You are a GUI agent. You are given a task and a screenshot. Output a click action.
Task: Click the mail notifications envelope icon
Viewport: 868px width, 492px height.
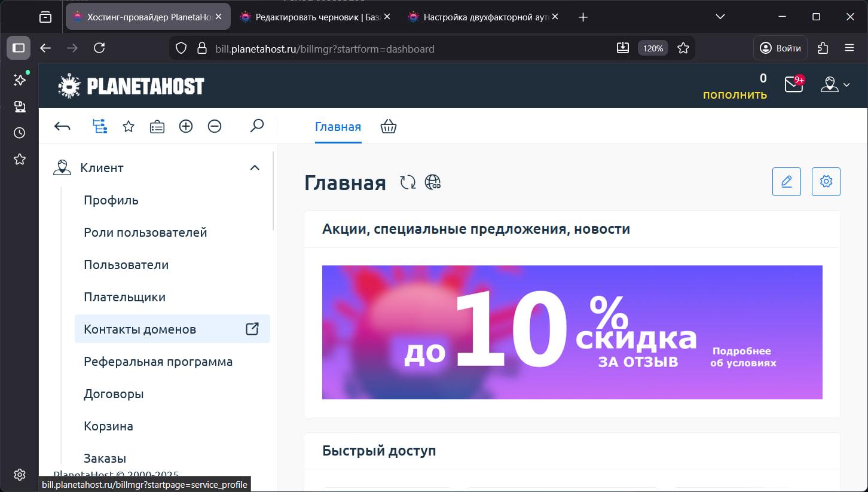click(x=792, y=85)
